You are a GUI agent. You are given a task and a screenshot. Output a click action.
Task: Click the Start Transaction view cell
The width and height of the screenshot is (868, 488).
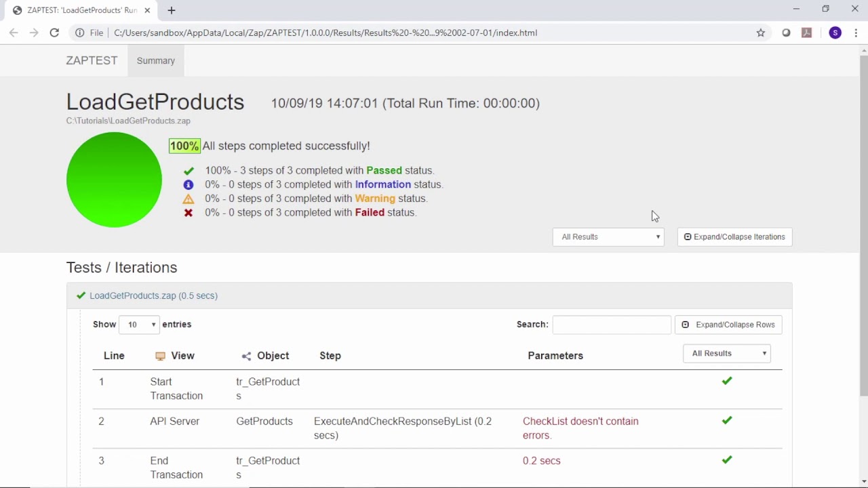pos(176,389)
